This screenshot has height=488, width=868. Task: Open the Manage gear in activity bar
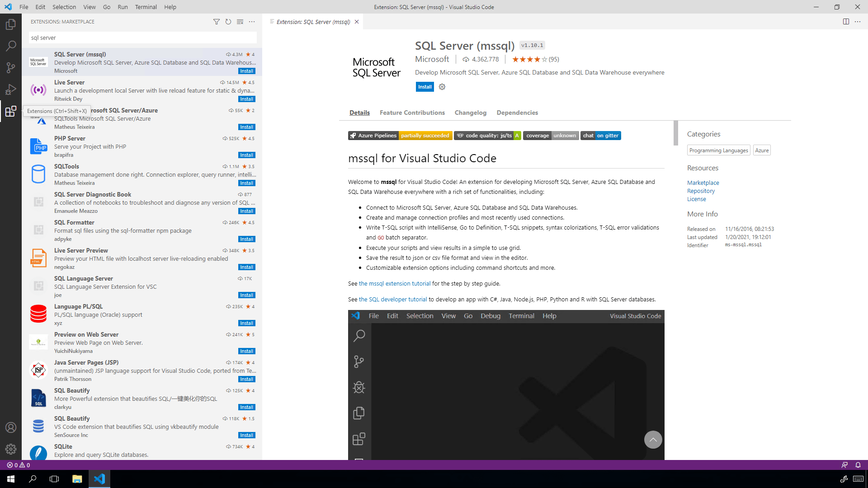coord(11,449)
